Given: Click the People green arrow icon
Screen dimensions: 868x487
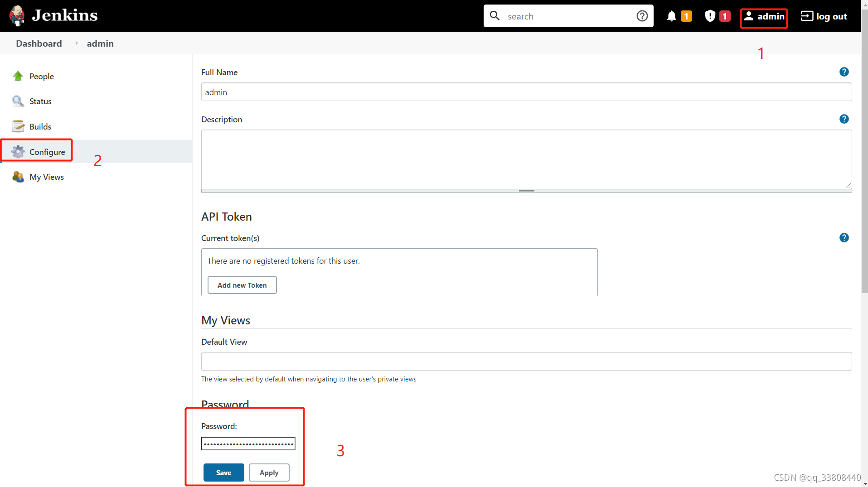Looking at the screenshot, I should pos(18,76).
